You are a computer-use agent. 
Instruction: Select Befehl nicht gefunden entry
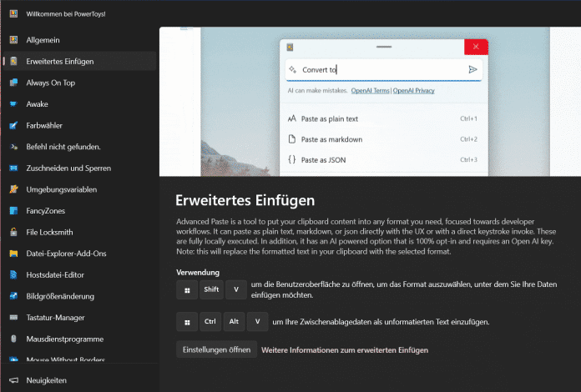79,147
